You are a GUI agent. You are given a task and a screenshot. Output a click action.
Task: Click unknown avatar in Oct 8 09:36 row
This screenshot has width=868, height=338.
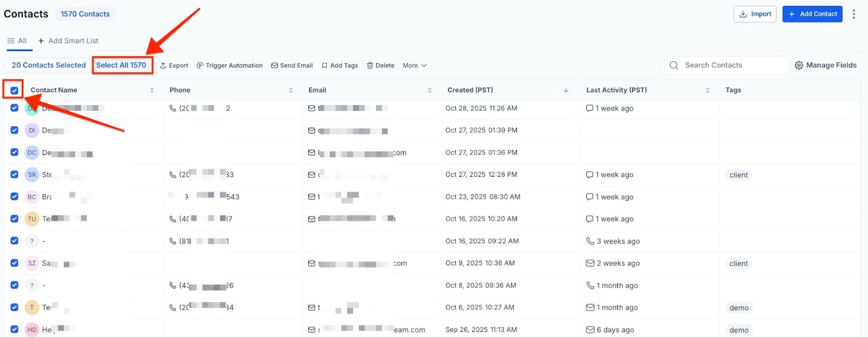pos(32,285)
